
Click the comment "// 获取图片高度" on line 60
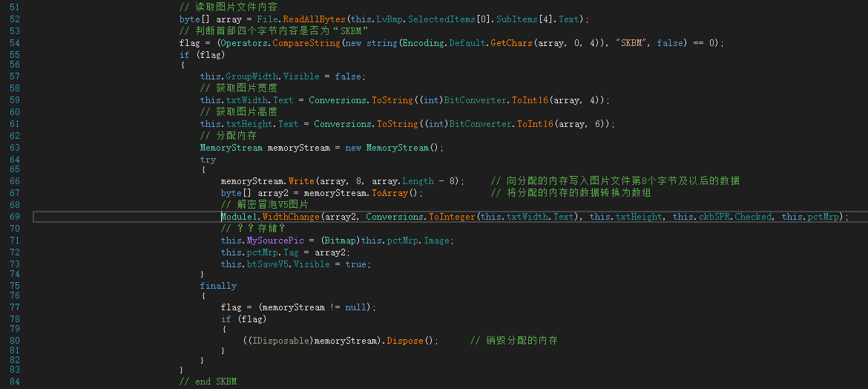(239, 111)
